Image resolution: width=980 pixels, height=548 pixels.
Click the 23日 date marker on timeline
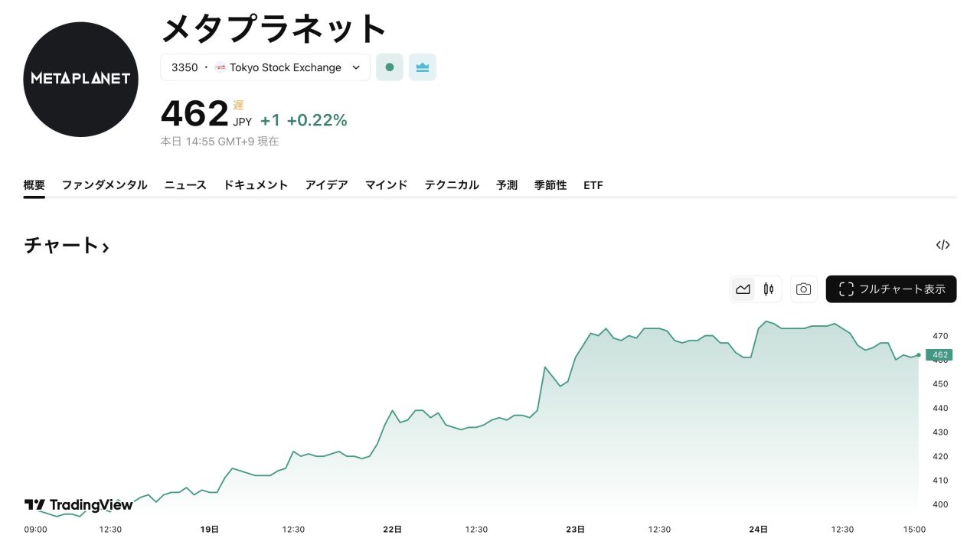(576, 530)
